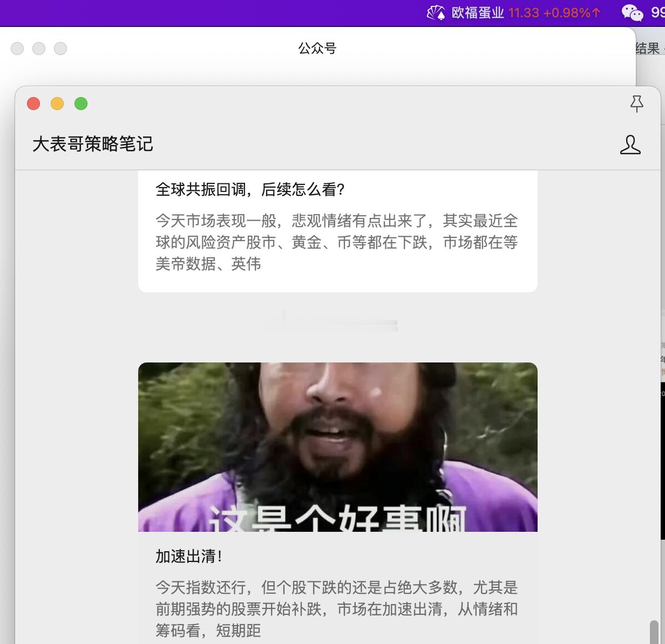Minimize the 大表哥策略笔记 window with yellow button
The width and height of the screenshot is (665, 644).
pyautogui.click(x=57, y=104)
